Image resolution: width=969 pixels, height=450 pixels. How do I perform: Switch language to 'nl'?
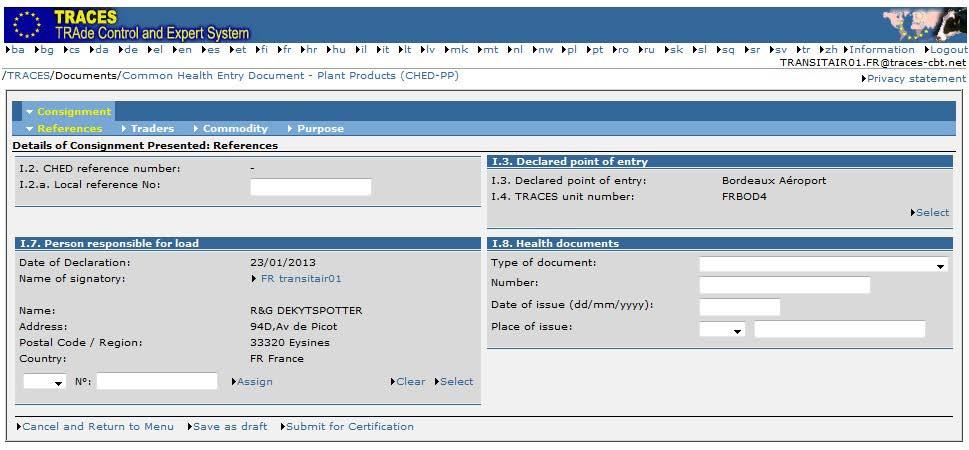point(515,50)
